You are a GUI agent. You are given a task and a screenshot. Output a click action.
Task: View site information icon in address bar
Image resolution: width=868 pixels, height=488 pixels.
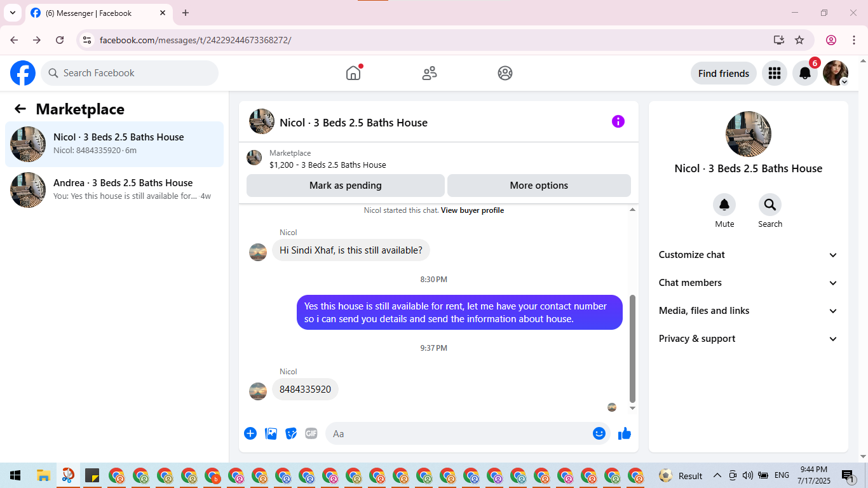click(88, 40)
